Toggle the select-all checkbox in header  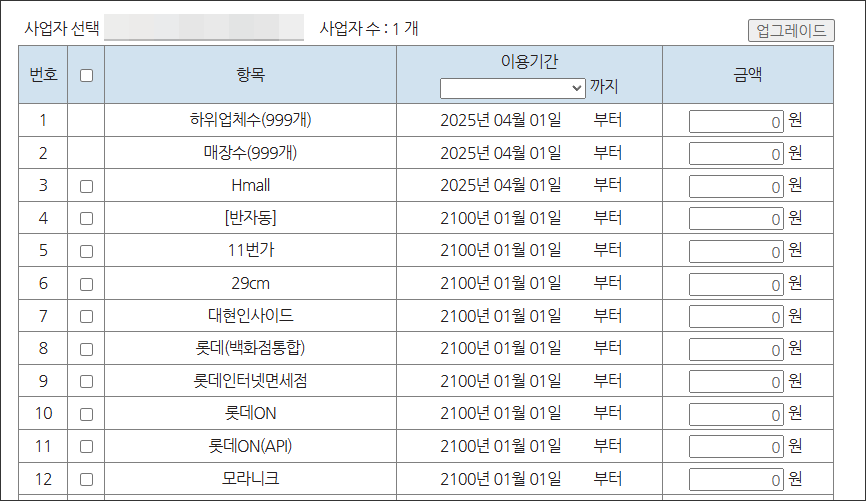point(86,75)
